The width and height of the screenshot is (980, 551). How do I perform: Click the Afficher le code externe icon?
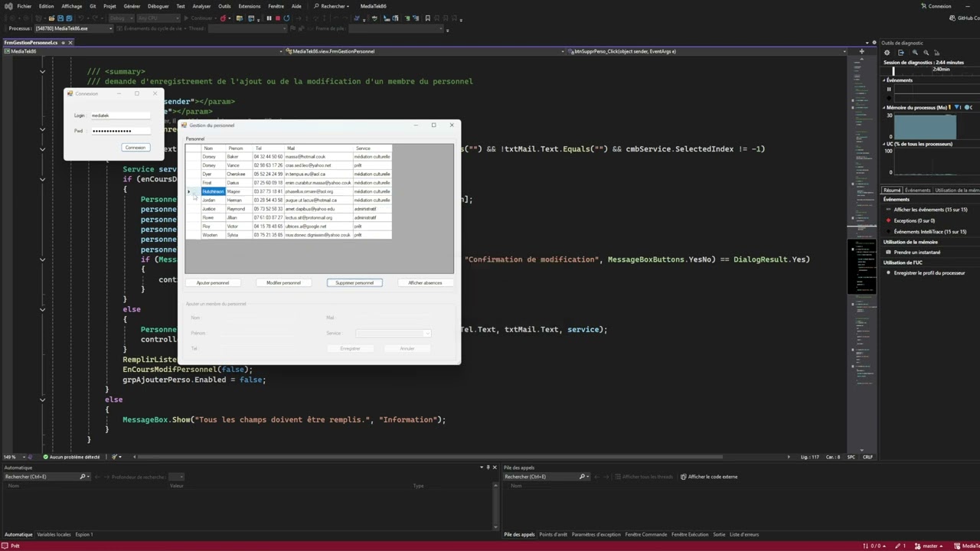pyautogui.click(x=683, y=477)
